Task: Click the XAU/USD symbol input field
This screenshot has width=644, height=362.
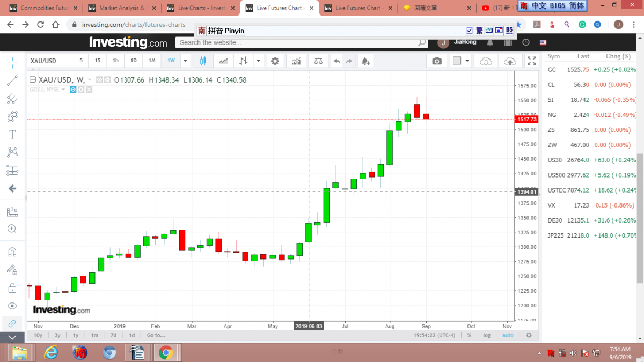Action: 49,61
